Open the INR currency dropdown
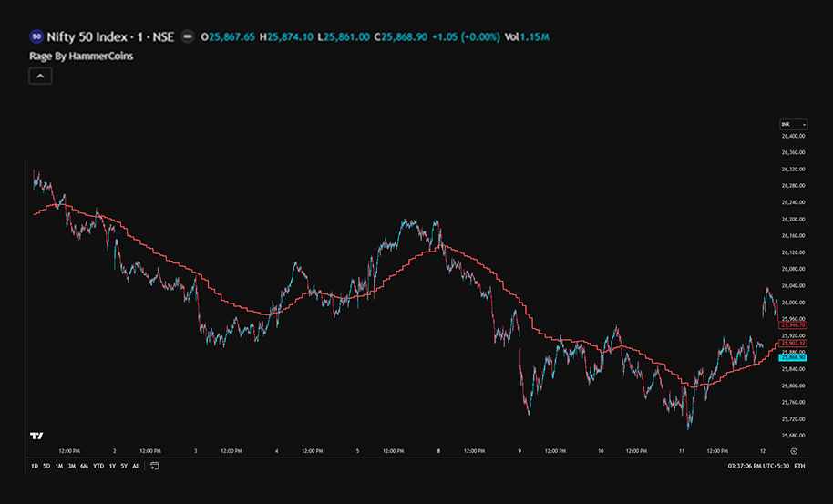Image resolution: width=833 pixels, height=504 pixels. (794, 124)
